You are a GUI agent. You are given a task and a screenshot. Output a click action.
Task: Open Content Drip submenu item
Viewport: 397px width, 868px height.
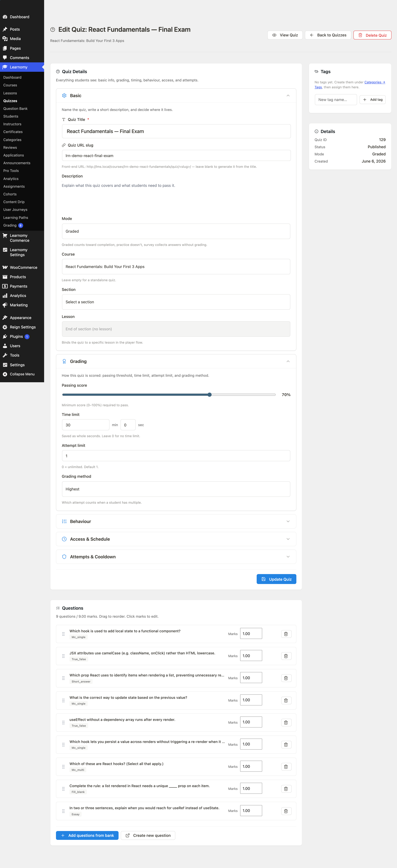coord(14,202)
